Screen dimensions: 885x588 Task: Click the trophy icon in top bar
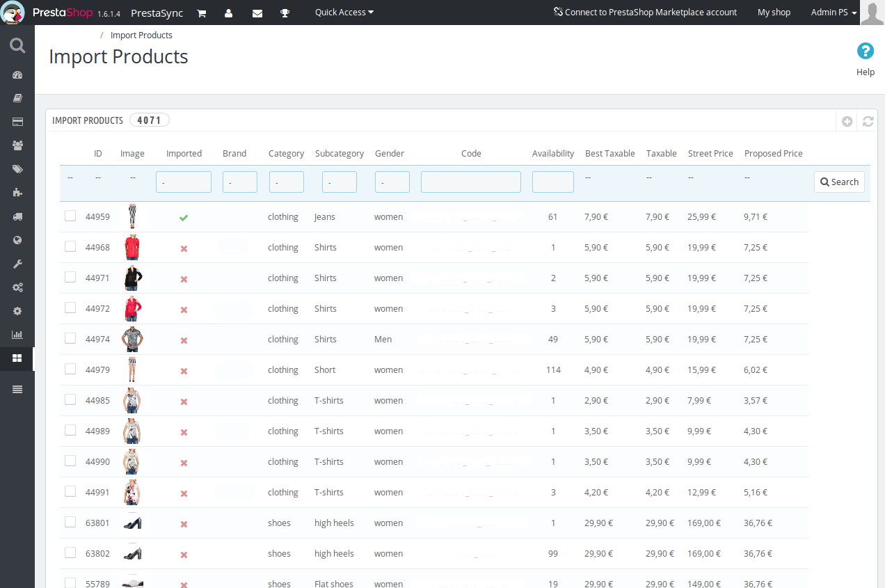point(285,13)
